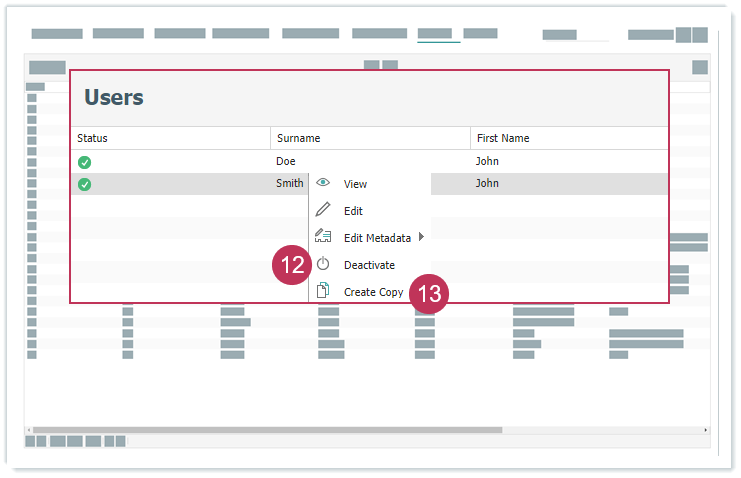Click the power icon beside Deactivate
Screen dimensions: 741x478
click(x=323, y=265)
